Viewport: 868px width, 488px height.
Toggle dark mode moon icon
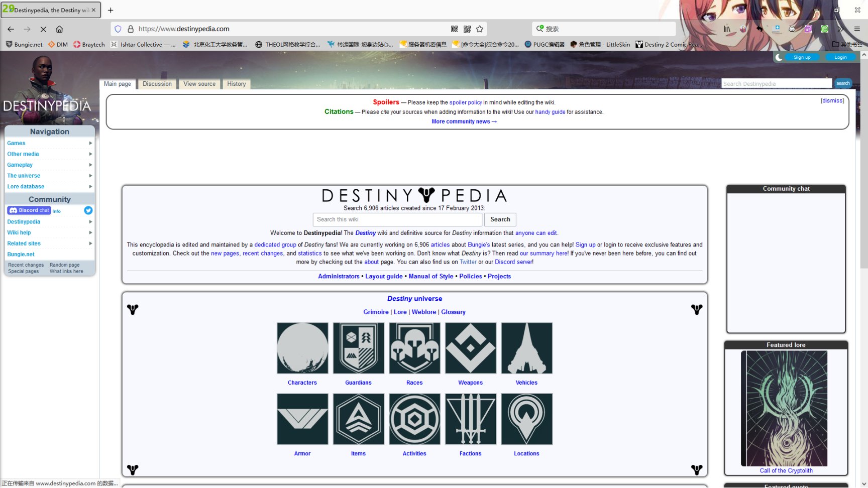[x=779, y=57]
